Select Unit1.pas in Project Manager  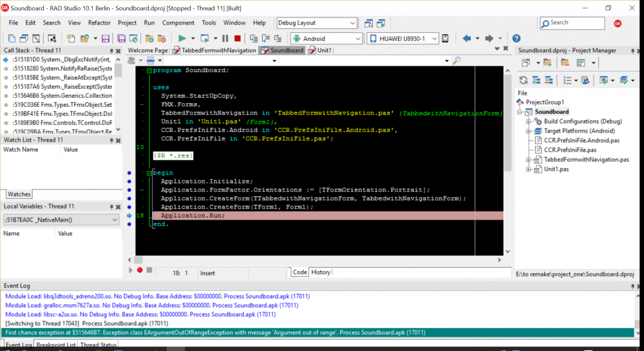[x=556, y=169]
